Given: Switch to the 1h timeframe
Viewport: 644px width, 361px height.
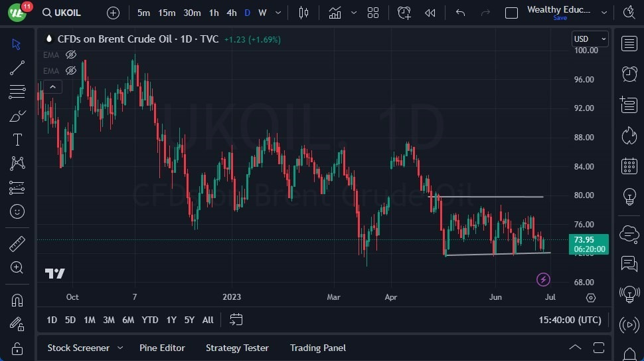Looking at the screenshot, I should pos(214,13).
